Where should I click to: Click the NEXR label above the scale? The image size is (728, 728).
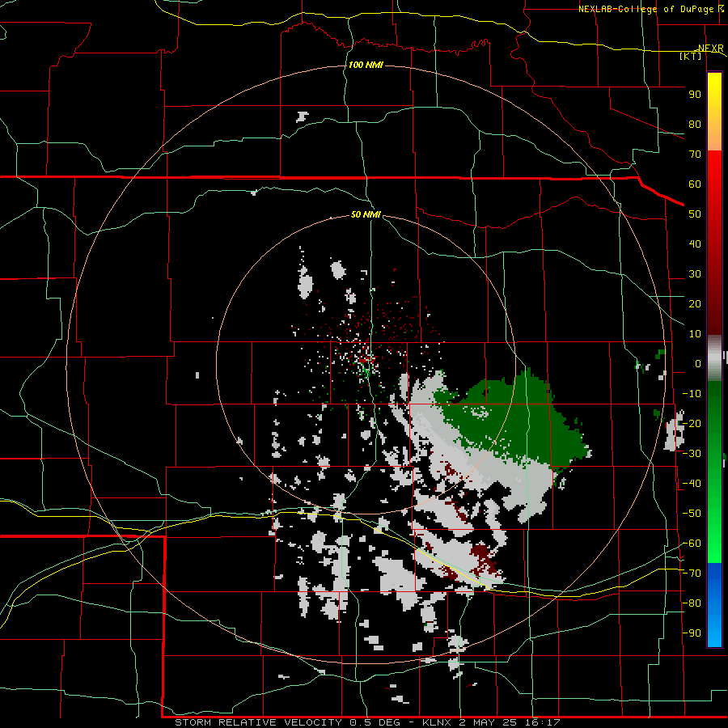click(x=711, y=49)
